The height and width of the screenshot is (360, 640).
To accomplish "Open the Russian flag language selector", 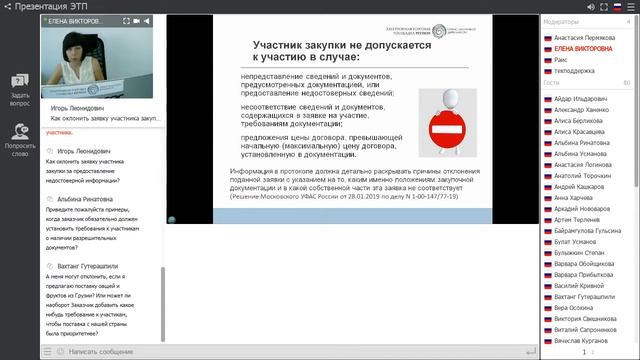I will click(618, 7).
